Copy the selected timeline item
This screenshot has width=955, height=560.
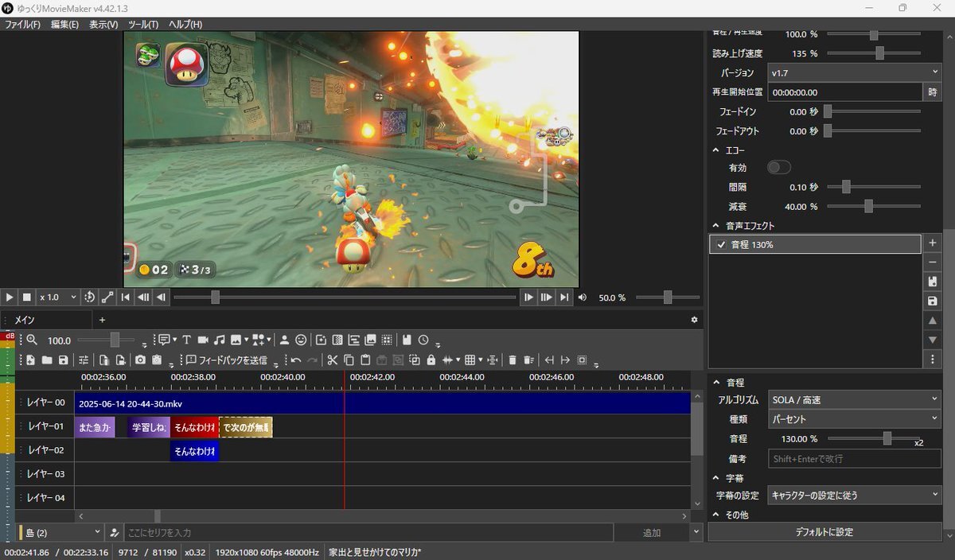tap(349, 360)
